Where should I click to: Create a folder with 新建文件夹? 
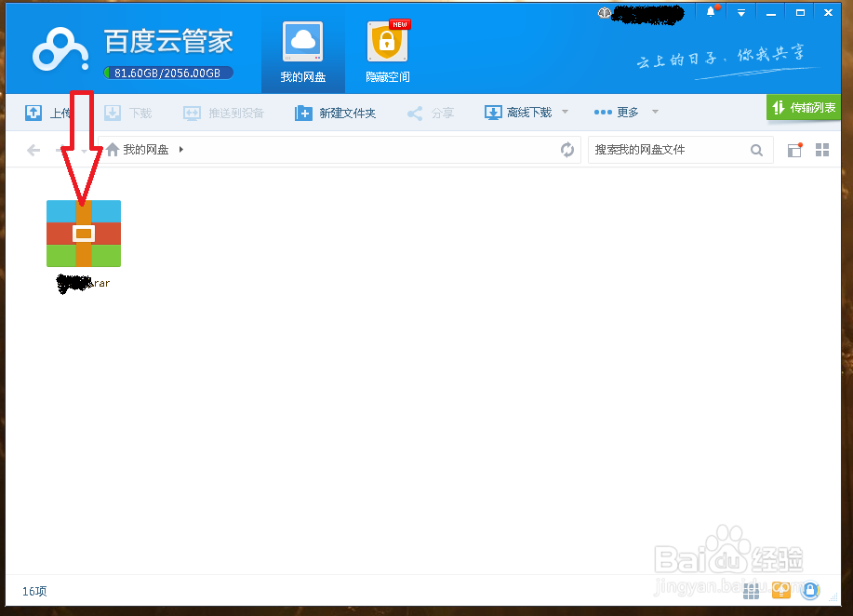pyautogui.click(x=335, y=113)
